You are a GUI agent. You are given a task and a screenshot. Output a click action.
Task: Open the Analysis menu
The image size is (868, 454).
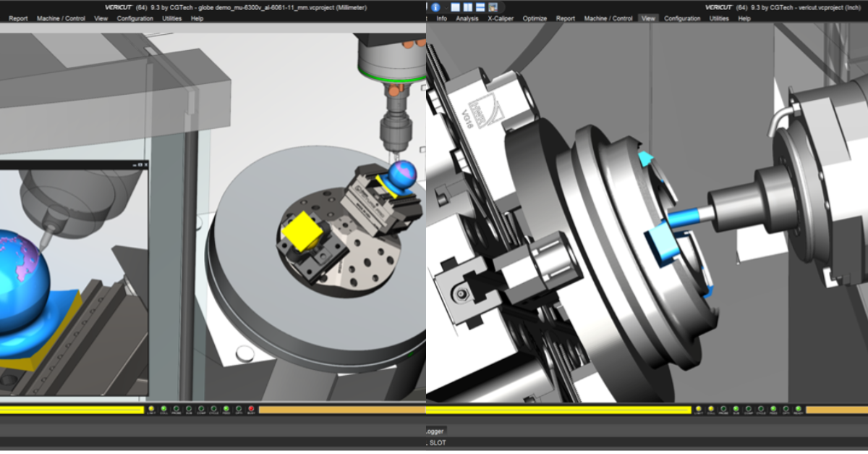pos(467,18)
